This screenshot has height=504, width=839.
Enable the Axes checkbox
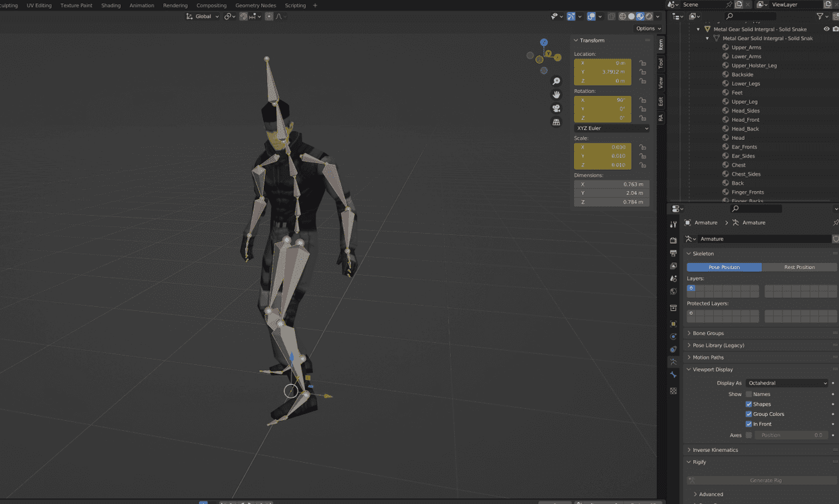tap(748, 435)
